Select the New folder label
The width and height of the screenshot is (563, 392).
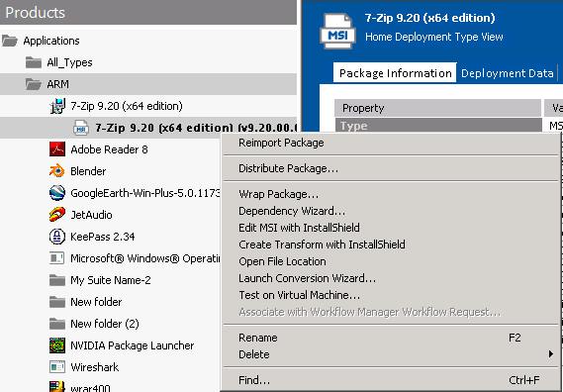(x=96, y=302)
